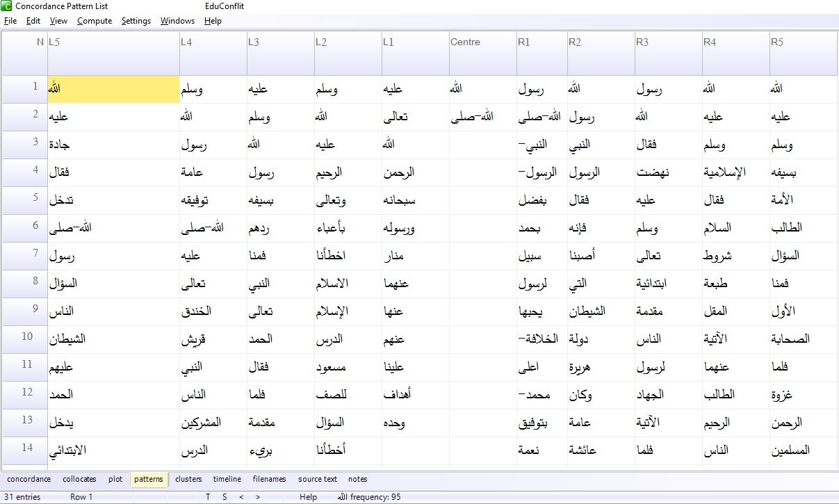Click the S button in status bar
839x504 pixels.
tap(225, 497)
